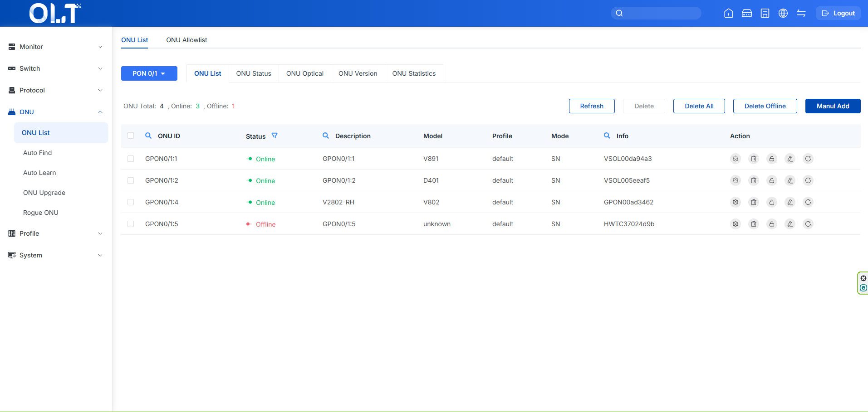Viewport: 868px width, 412px height.
Task: Close the floating side widget with the X
Action: click(863, 278)
